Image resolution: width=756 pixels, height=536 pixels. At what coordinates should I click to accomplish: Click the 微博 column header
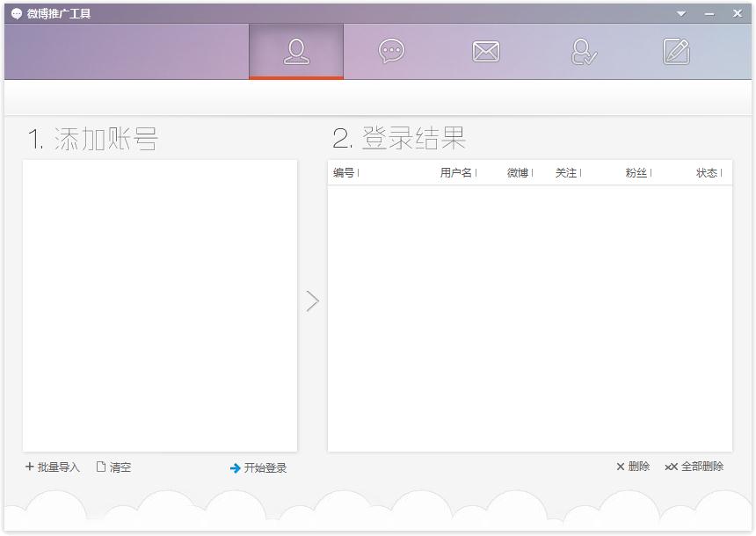pos(518,173)
